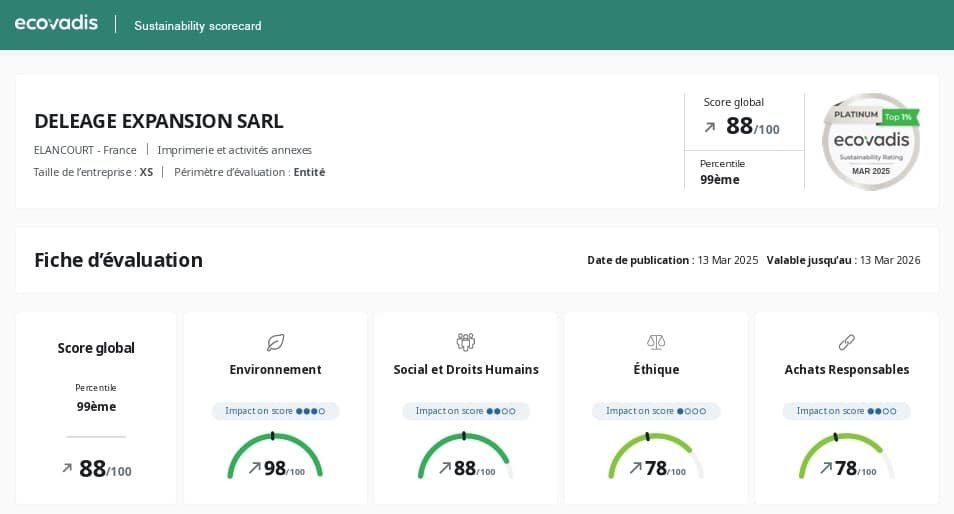Click the Achats Responsables impact on score indicator
Image resolution: width=954 pixels, height=514 pixels.
point(846,411)
